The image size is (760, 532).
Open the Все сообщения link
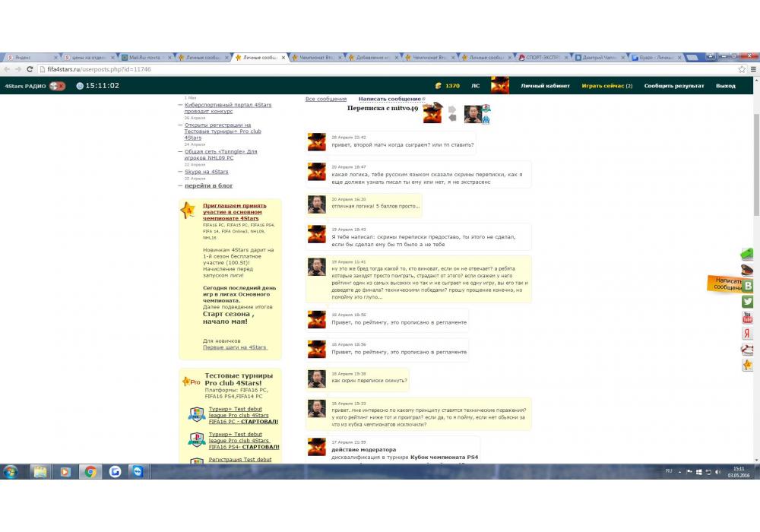[325, 99]
